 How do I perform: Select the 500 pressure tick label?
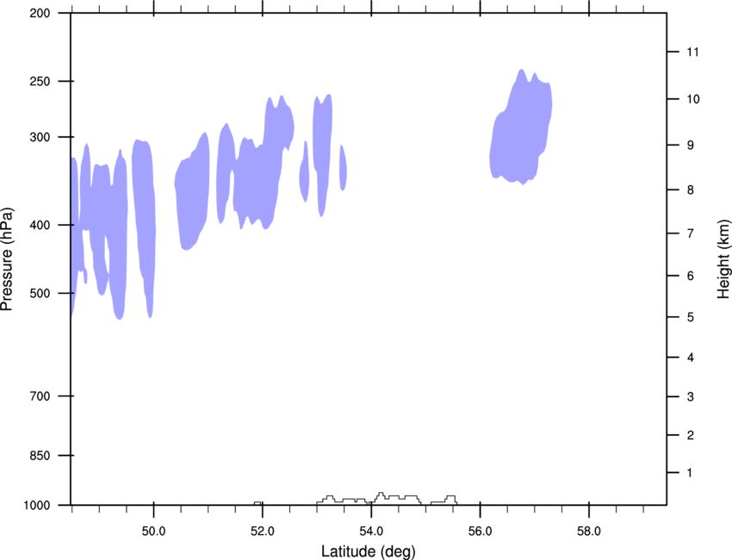click(x=40, y=293)
